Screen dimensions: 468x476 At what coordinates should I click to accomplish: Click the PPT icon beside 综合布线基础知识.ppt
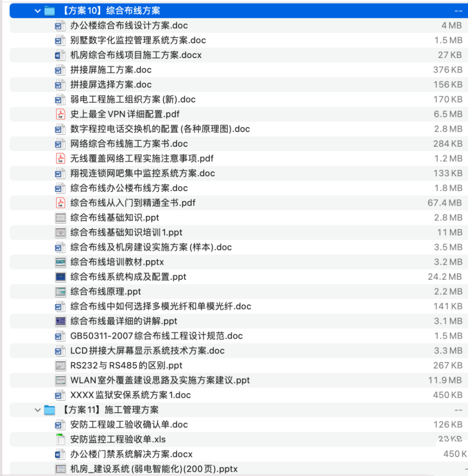[60, 218]
